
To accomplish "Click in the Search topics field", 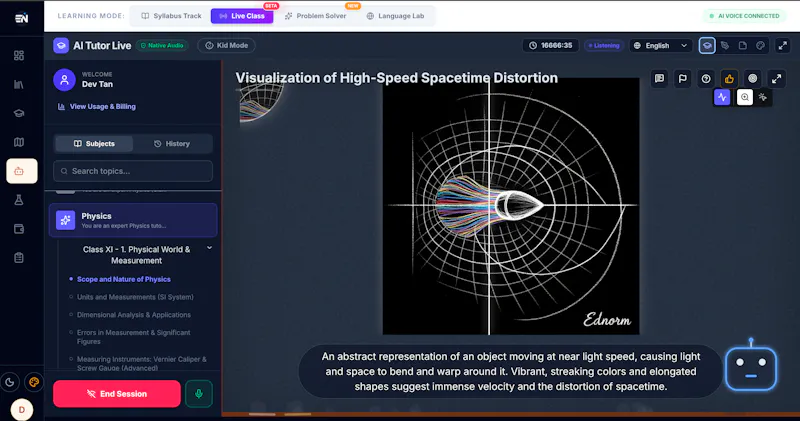I will (133, 171).
